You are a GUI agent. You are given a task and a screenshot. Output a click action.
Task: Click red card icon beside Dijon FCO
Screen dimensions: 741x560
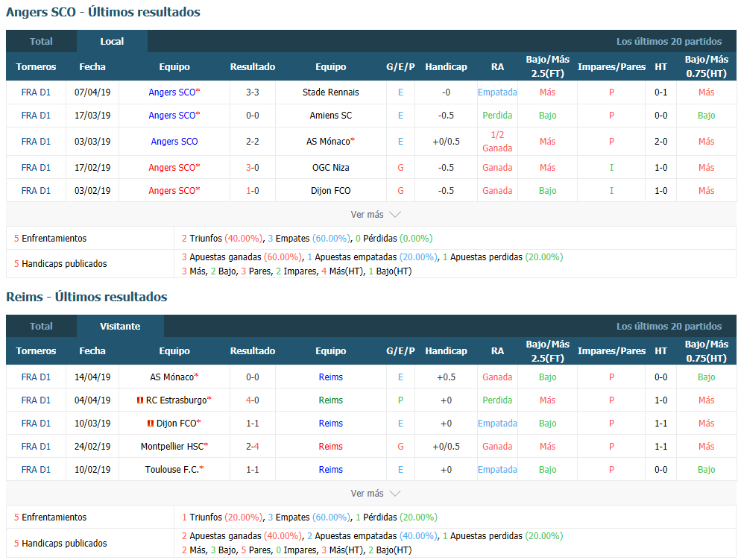tap(151, 424)
